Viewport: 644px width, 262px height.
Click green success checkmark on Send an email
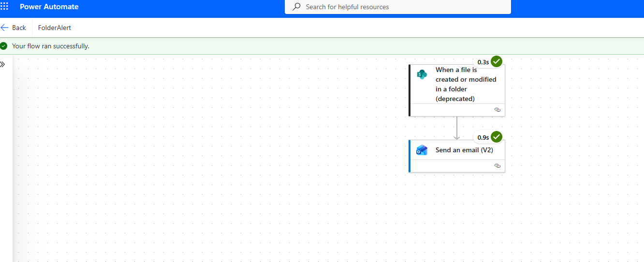(497, 137)
